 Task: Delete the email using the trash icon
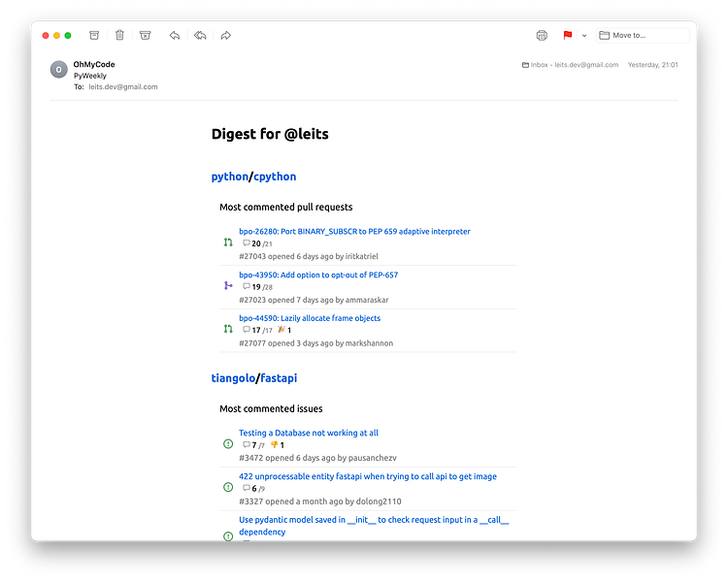click(x=119, y=35)
